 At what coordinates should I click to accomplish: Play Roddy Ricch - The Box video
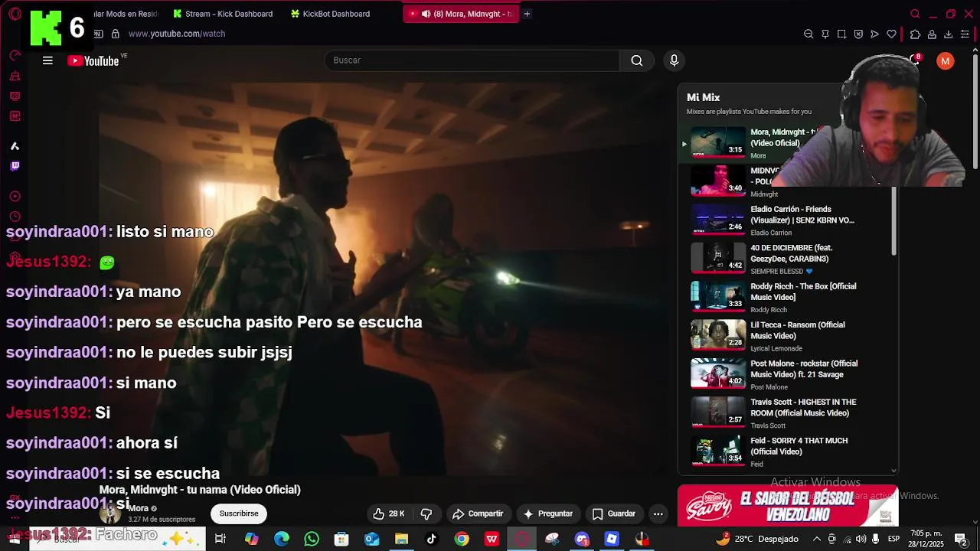(785, 297)
